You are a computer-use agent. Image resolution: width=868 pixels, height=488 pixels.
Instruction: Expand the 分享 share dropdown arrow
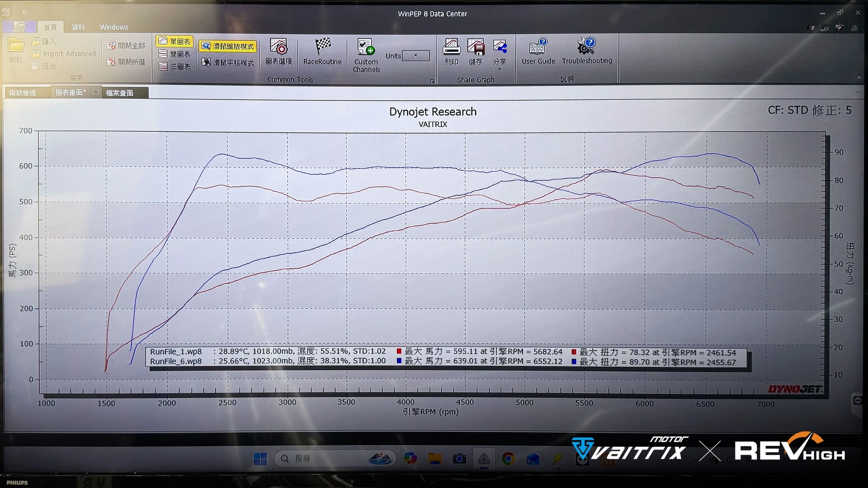tap(499, 69)
